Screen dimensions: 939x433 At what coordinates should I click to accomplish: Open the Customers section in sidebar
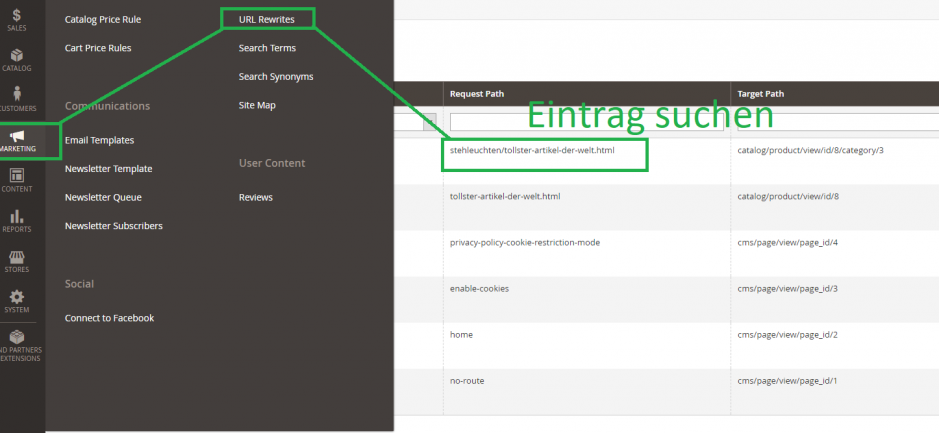coord(17,100)
